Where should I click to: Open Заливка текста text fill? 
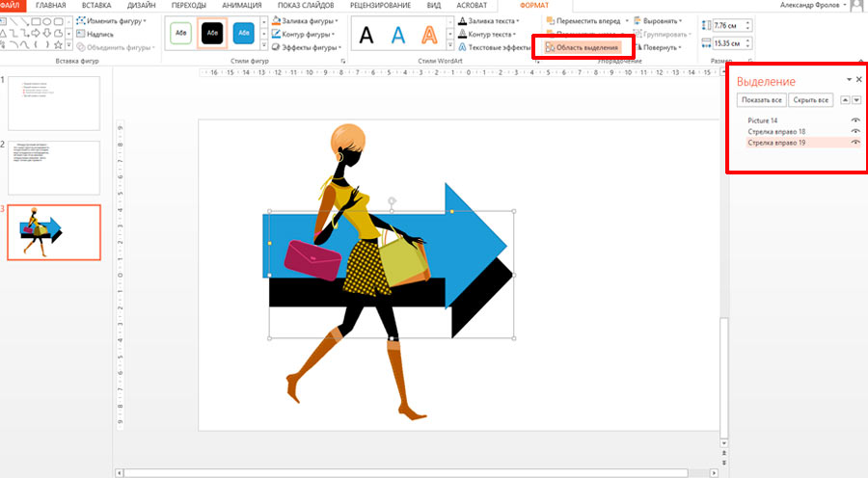click(x=489, y=20)
